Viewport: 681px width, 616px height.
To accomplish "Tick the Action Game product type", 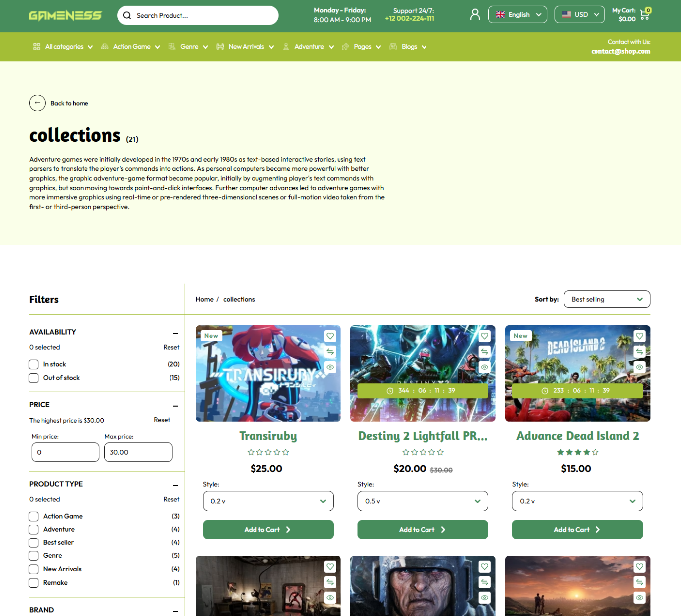I will (x=34, y=516).
